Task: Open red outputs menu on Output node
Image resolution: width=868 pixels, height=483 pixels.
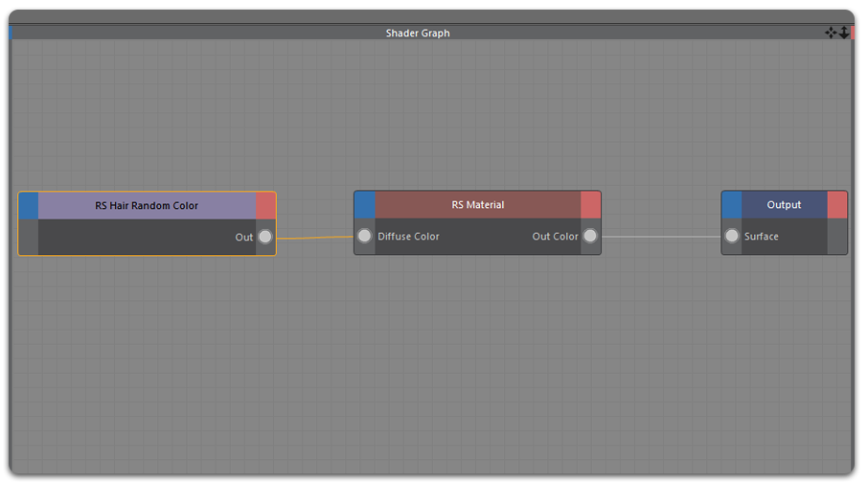Action: [837, 205]
